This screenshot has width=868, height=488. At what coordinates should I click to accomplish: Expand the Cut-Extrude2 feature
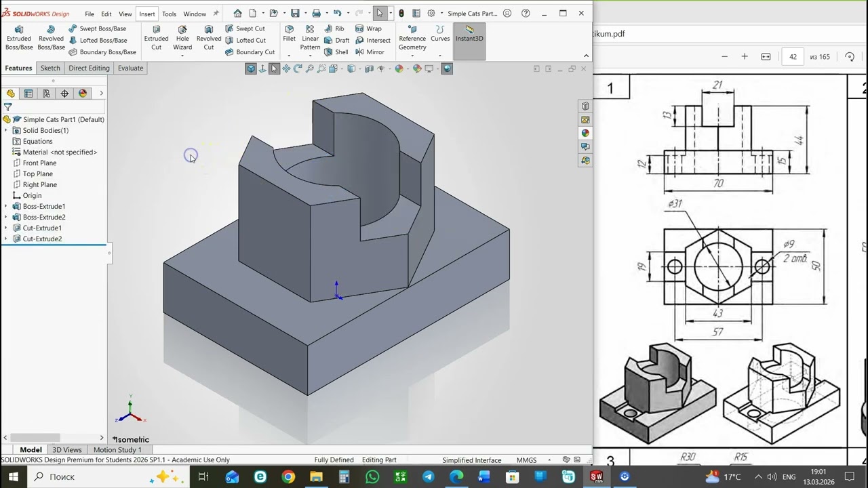tap(6, 239)
